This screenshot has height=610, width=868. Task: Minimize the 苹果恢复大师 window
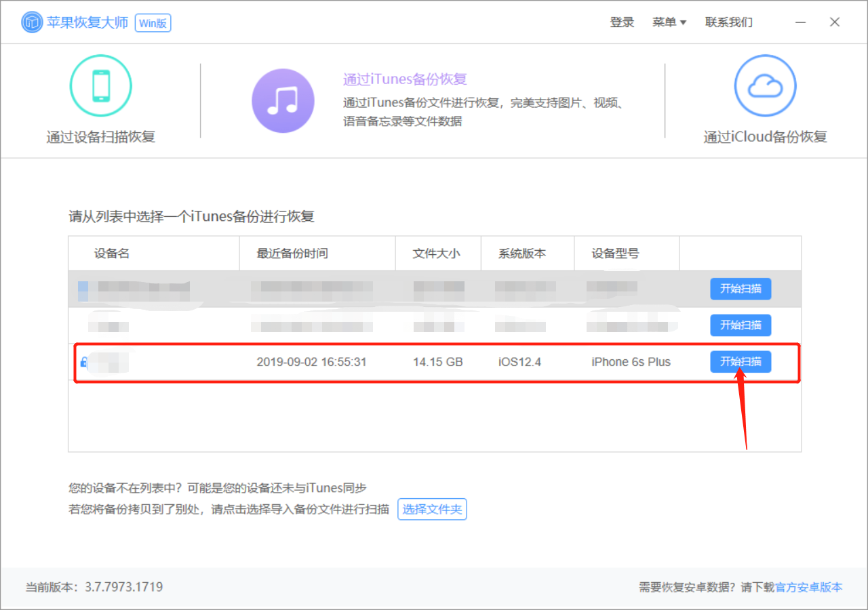[x=801, y=22]
